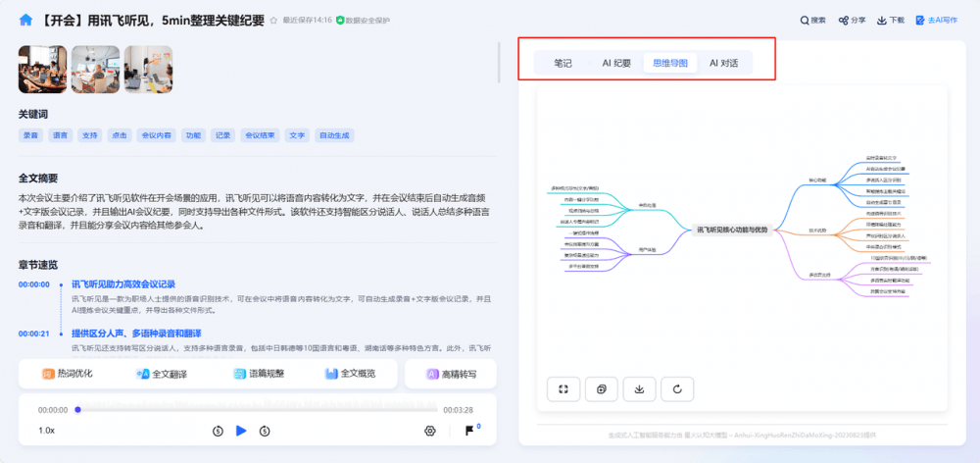Screen dimensions: 980x463
Task: Select the 会议结束 keyword tag
Action: [260, 135]
